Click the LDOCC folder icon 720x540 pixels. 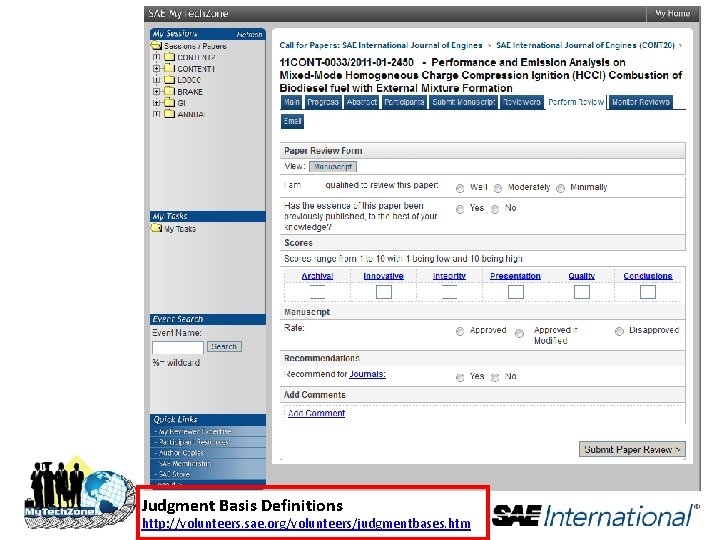tap(169, 80)
